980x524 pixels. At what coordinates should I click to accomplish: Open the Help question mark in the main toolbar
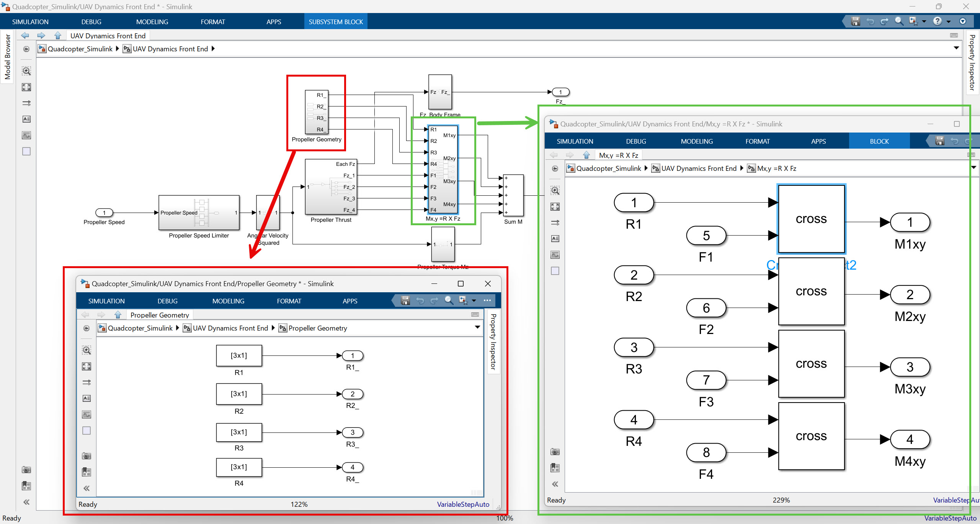(x=937, y=21)
